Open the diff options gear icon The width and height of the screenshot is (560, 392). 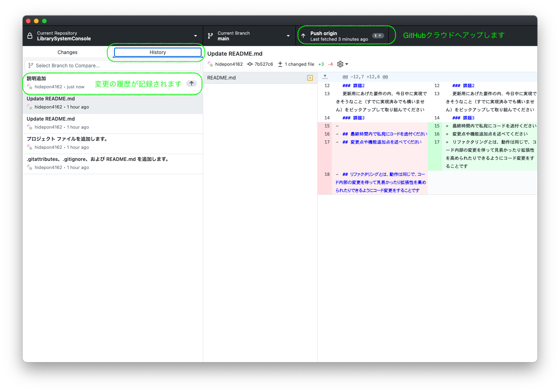pyautogui.click(x=340, y=64)
